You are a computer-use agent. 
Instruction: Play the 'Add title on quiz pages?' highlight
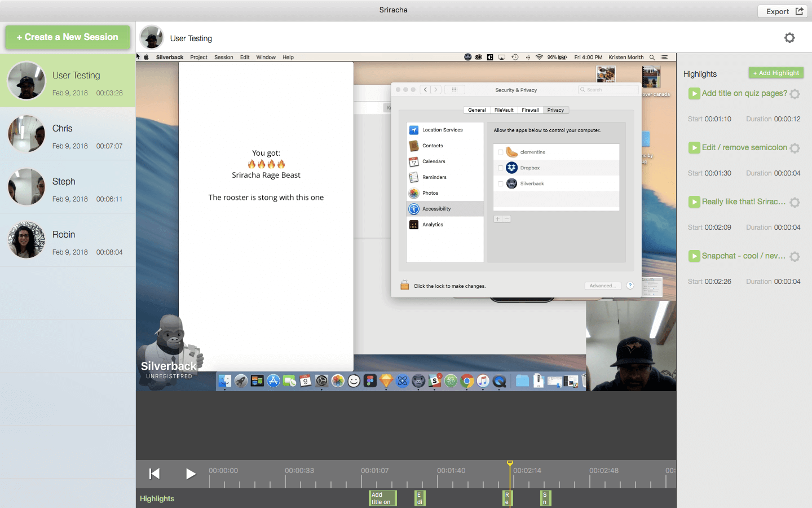click(694, 94)
